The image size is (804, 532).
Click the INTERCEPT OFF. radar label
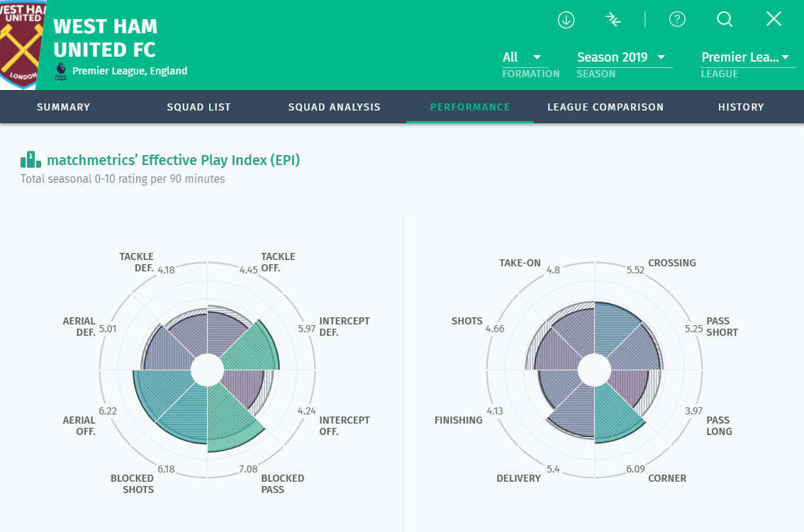[344, 426]
